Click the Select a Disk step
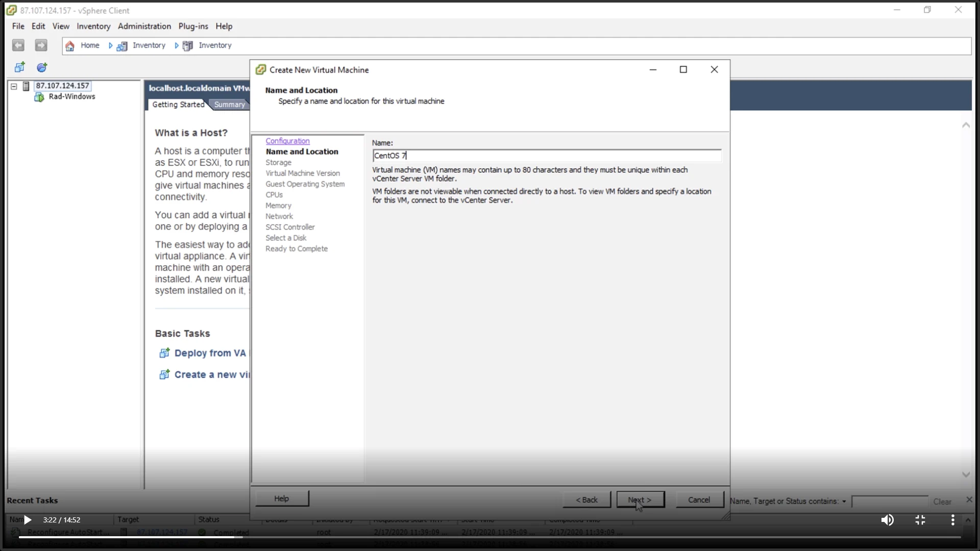This screenshot has width=980, height=551. pyautogui.click(x=286, y=238)
